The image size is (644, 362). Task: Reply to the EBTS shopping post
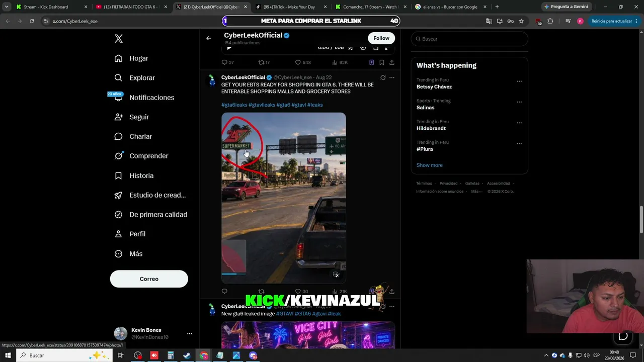224,291
